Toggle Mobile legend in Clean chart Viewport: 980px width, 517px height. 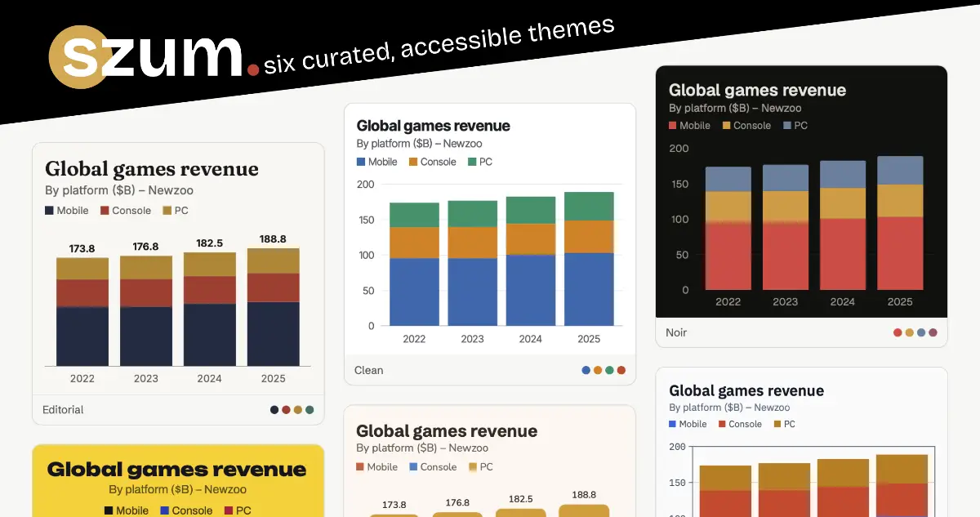[x=377, y=162]
